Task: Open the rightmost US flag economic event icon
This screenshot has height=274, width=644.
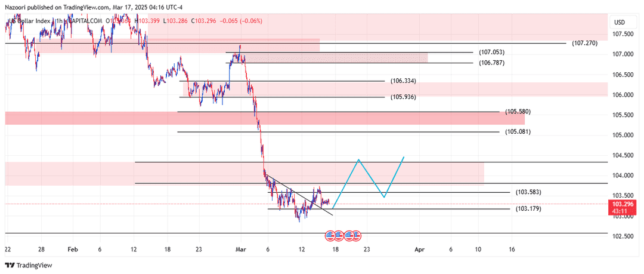Action: click(357, 236)
